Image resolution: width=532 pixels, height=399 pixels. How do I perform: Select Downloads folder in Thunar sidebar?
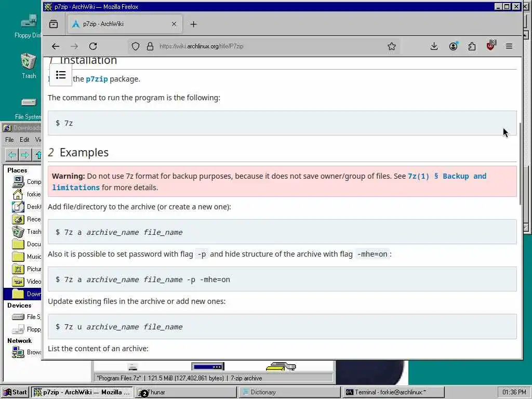point(23,294)
